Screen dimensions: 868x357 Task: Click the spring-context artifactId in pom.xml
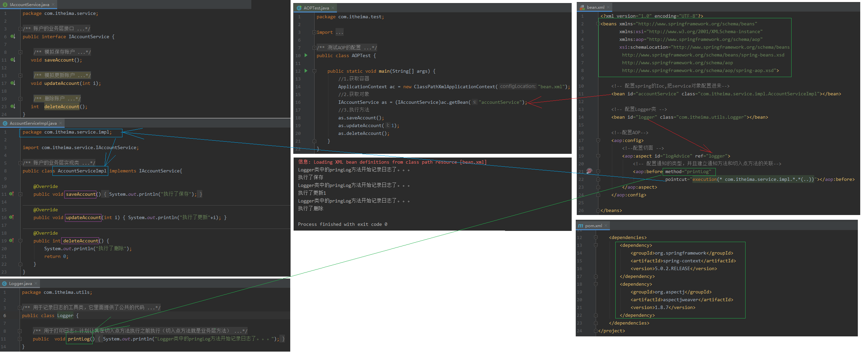click(682, 261)
